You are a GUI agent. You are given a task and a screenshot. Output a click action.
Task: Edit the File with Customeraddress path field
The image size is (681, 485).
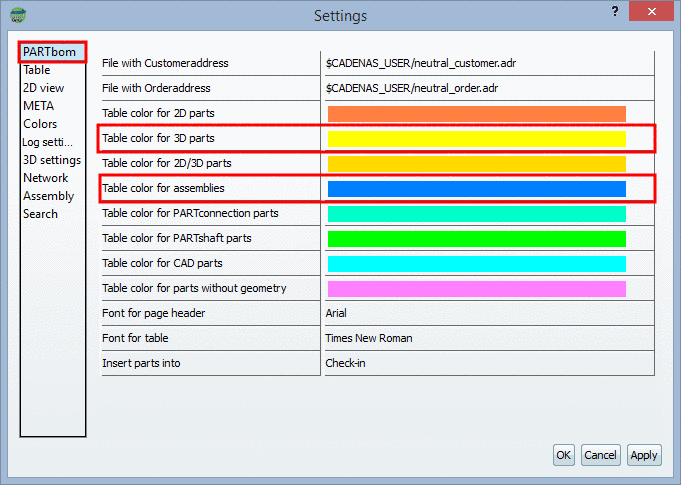click(487, 63)
